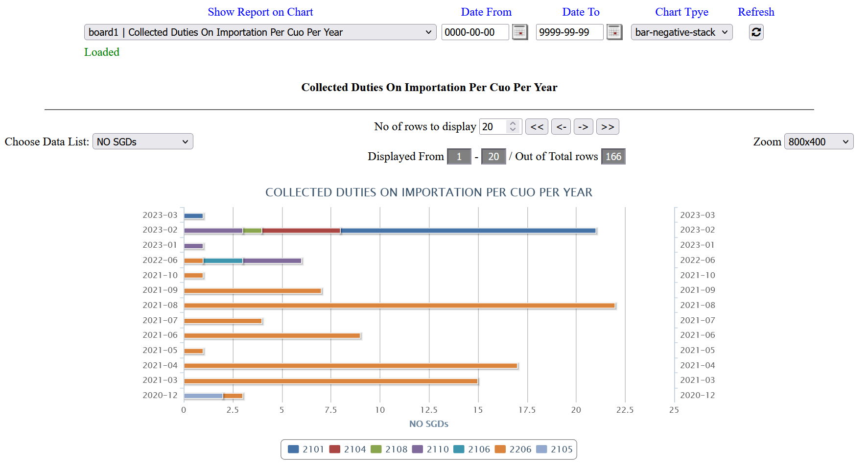Open the Zoom 800x400 dropdown

(818, 142)
